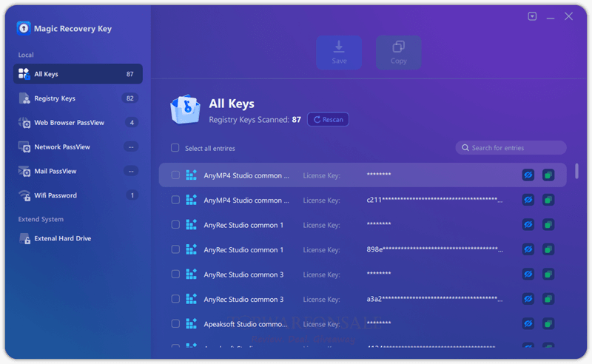Click the All Keys folder illustration
The width and height of the screenshot is (592, 364).
pos(185,109)
